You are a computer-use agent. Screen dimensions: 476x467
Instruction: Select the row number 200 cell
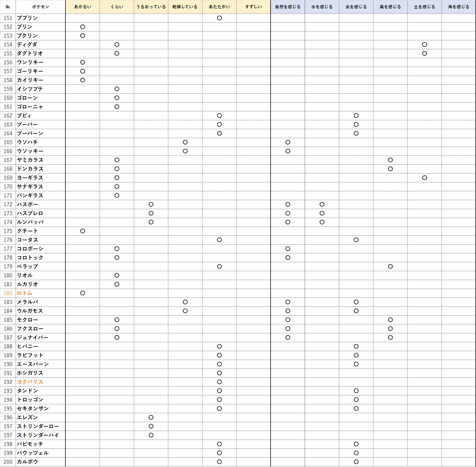(x=8, y=462)
